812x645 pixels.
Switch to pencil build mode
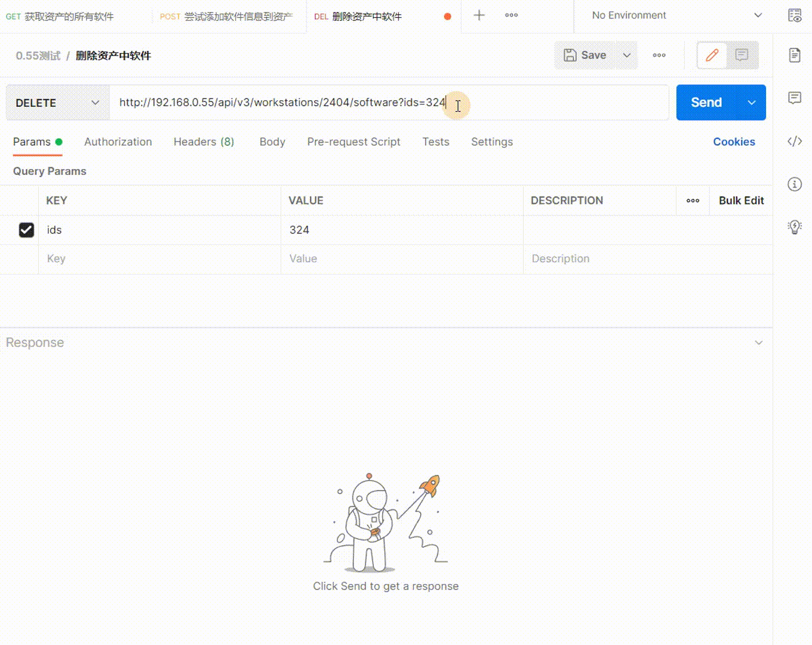tap(712, 56)
